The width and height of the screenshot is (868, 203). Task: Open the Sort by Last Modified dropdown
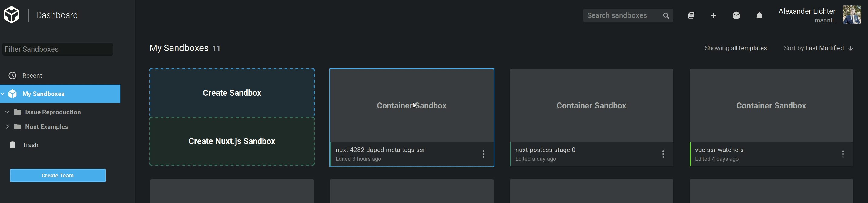(x=815, y=48)
